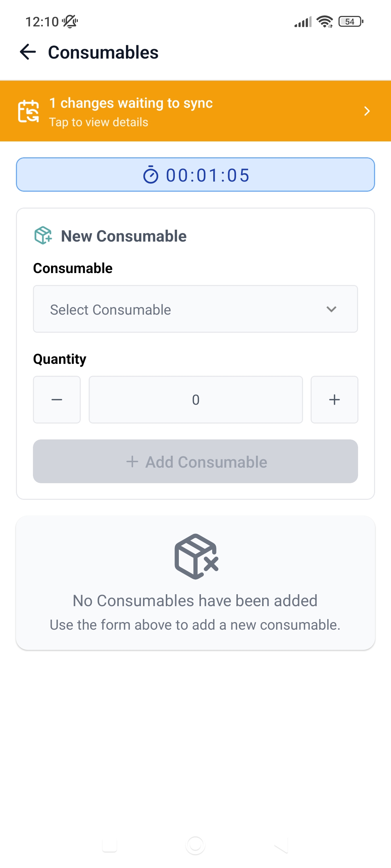Image resolution: width=391 pixels, height=868 pixels.
Task: Tap the back arrow icon
Action: (28, 52)
